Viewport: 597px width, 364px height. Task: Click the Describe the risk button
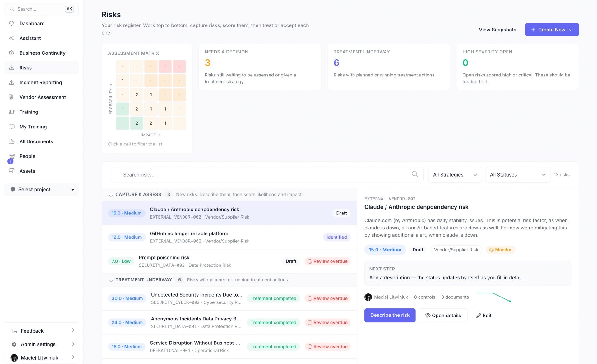pos(390,315)
